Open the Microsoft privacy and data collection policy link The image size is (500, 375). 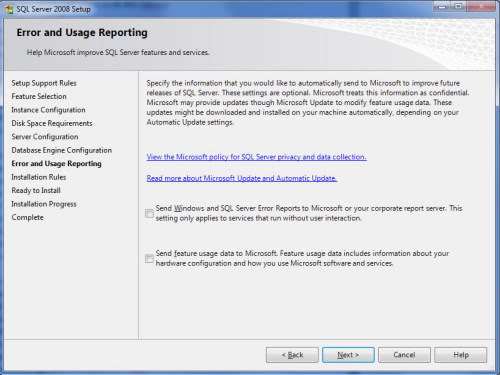(x=256, y=157)
